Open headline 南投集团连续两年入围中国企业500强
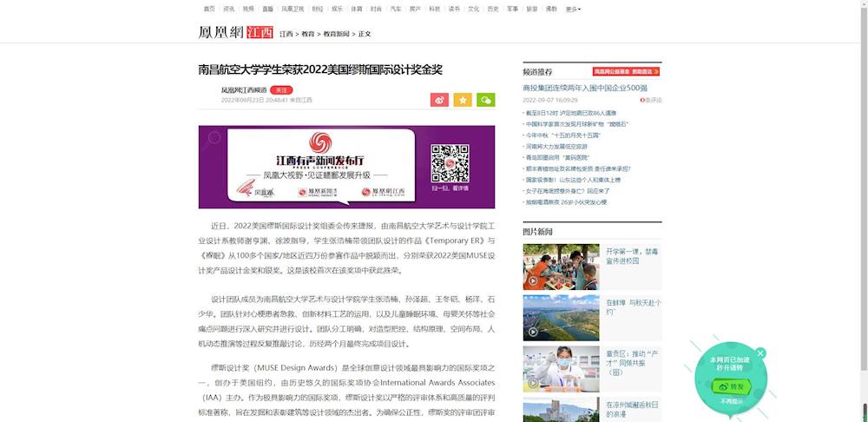This screenshot has height=422, width=868. (585, 88)
